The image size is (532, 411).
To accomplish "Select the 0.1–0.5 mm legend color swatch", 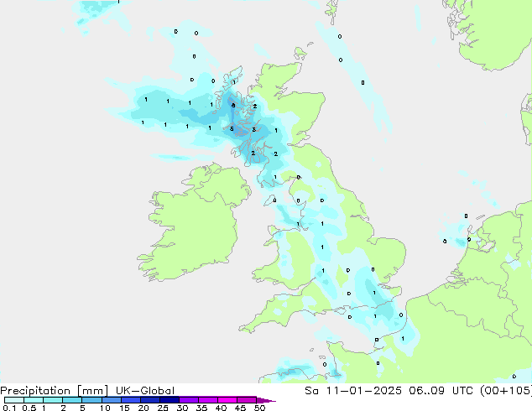I will (x=14, y=400).
